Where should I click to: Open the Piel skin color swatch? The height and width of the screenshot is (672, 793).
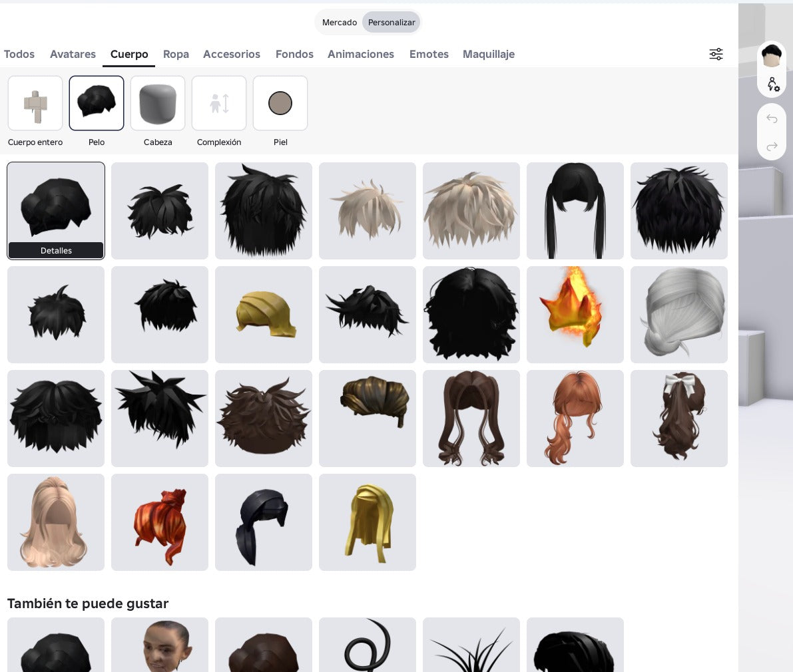[280, 103]
